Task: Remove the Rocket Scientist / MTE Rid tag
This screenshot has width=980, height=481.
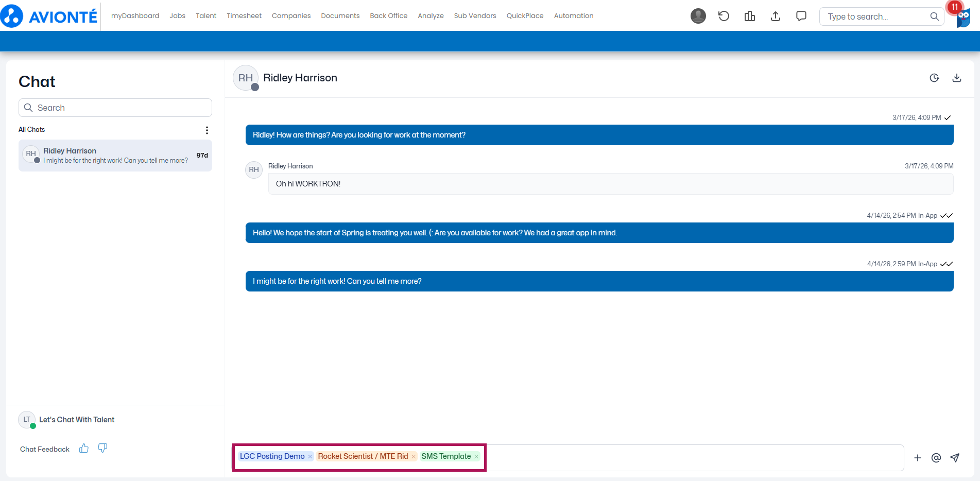Action: (414, 457)
